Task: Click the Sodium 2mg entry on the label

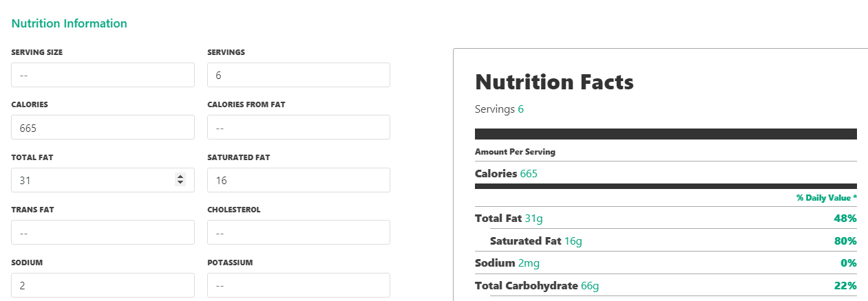Action: 508,263
